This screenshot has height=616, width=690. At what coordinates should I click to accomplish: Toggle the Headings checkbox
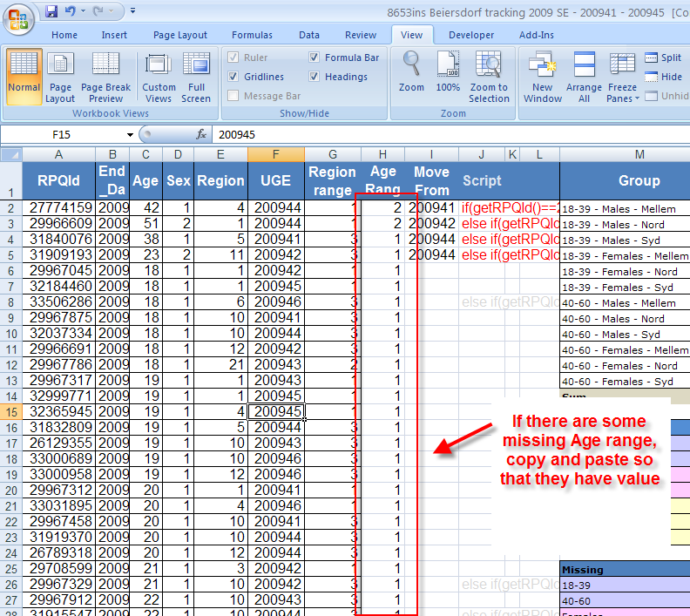tap(315, 77)
